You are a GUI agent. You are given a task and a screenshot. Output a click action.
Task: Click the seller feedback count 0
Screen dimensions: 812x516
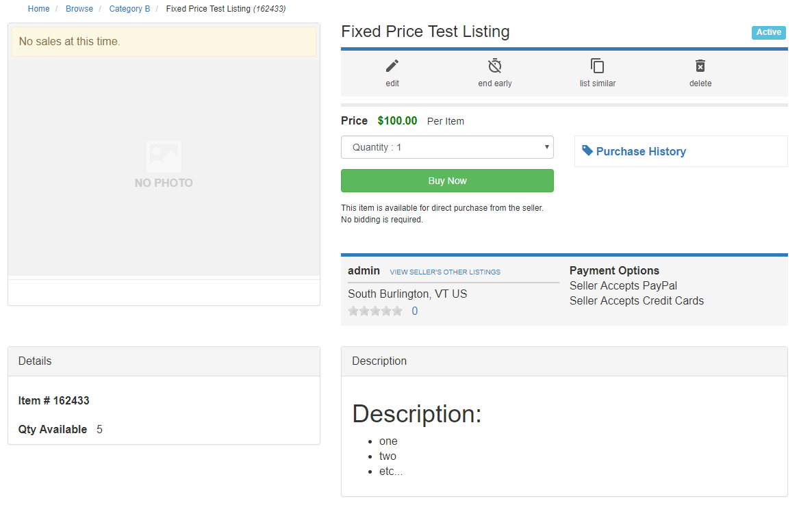(414, 311)
